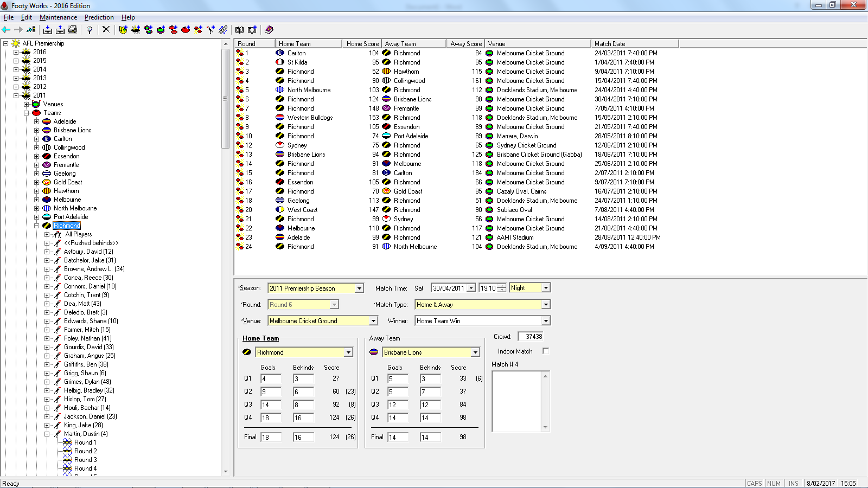Sort by the Round column header

(x=254, y=43)
